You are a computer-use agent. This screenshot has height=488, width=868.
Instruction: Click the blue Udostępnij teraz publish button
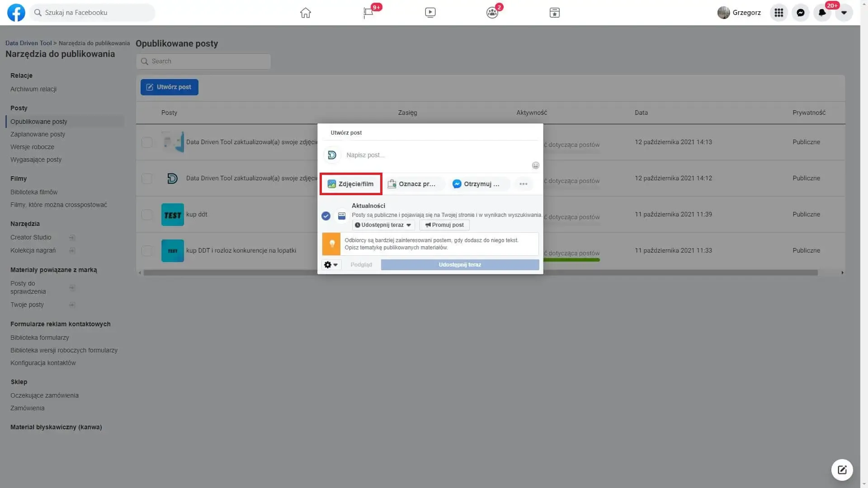click(460, 265)
